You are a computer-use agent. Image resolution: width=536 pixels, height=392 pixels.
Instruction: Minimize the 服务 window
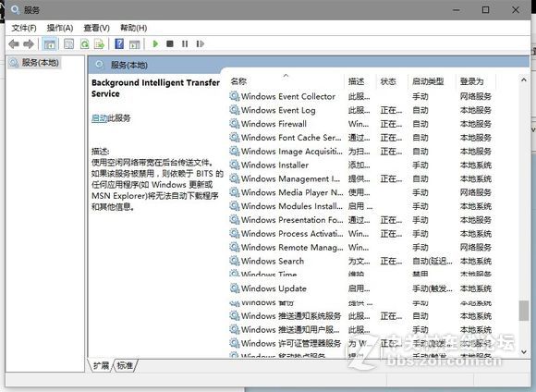(457, 10)
